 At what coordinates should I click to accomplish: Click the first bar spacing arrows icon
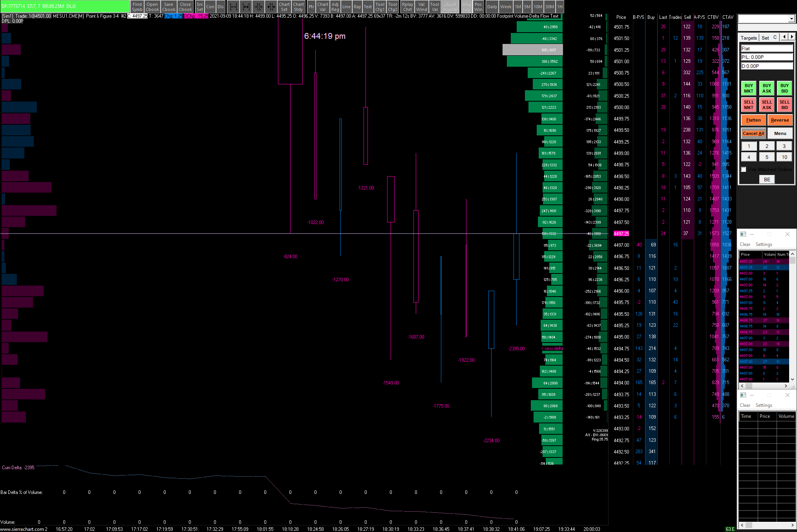point(233,7)
